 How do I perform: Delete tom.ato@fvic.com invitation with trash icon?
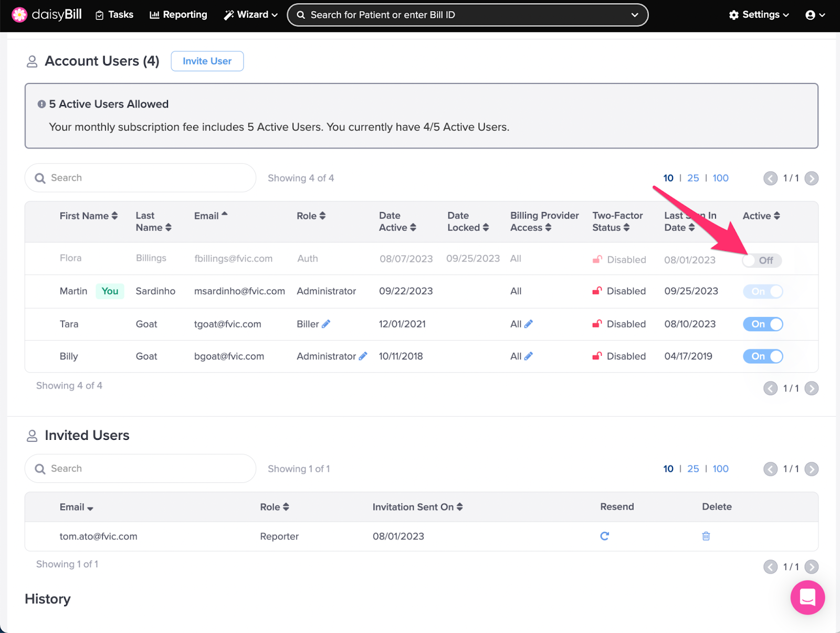point(706,536)
